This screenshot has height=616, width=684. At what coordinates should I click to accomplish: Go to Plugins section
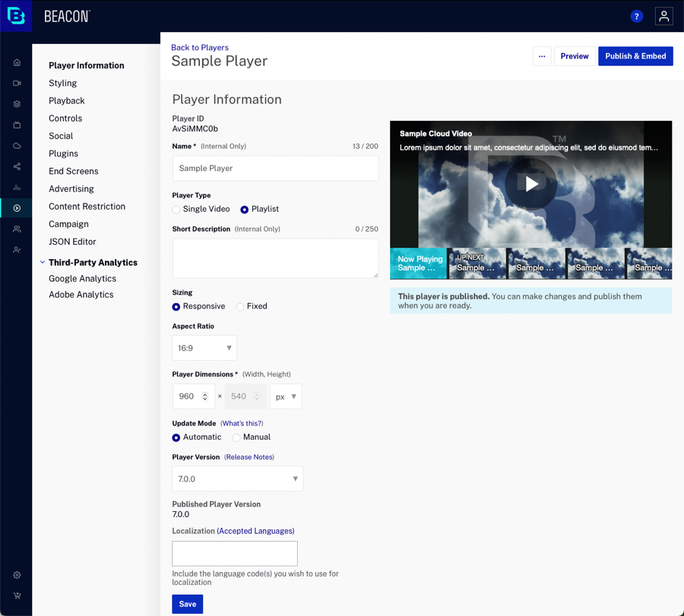[63, 153]
